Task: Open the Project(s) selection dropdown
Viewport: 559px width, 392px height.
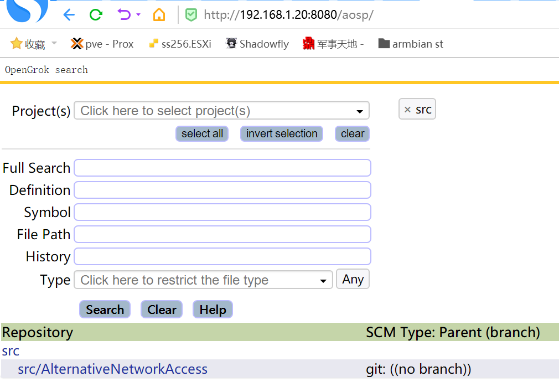Action: [221, 111]
